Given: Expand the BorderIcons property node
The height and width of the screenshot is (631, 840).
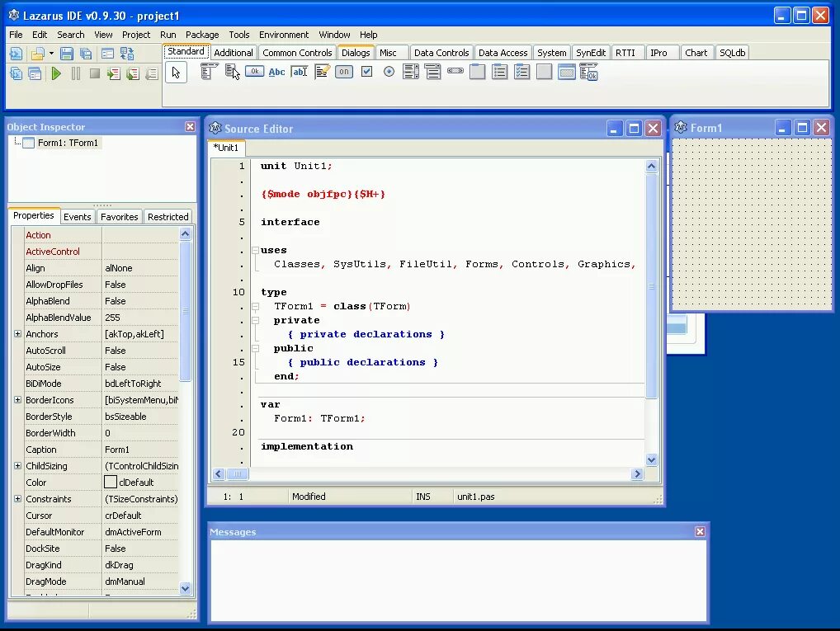Looking at the screenshot, I should coord(17,399).
